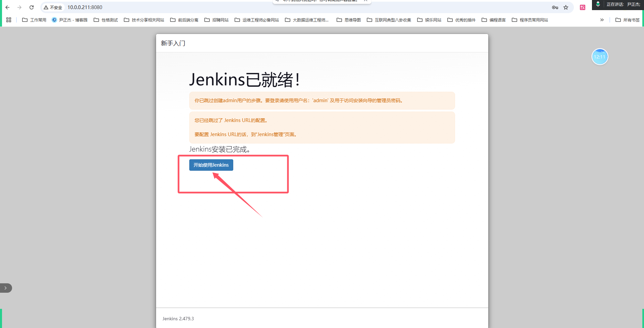Click the 要配置 Jenkins URL的话 hint line

246,134
